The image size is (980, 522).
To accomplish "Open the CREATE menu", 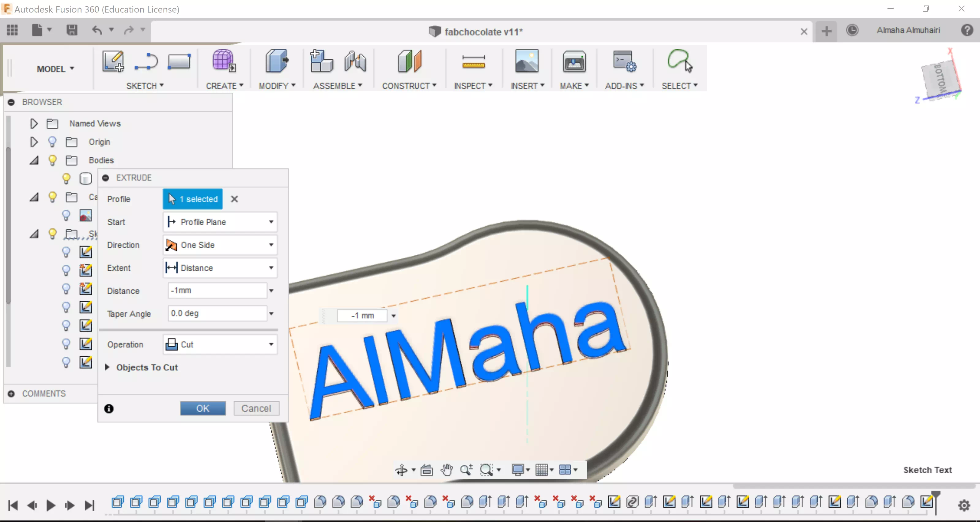I will tap(224, 86).
